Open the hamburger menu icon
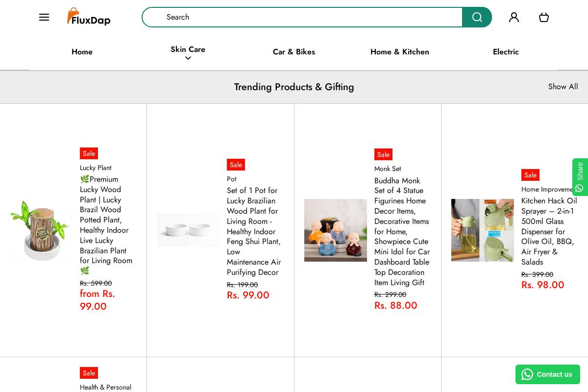The image size is (588, 392). 44,17
